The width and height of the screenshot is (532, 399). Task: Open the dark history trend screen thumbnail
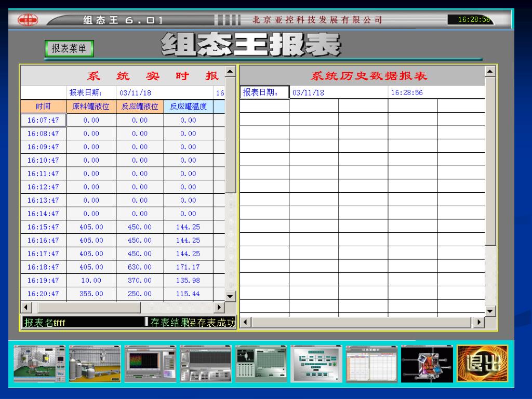206,364
